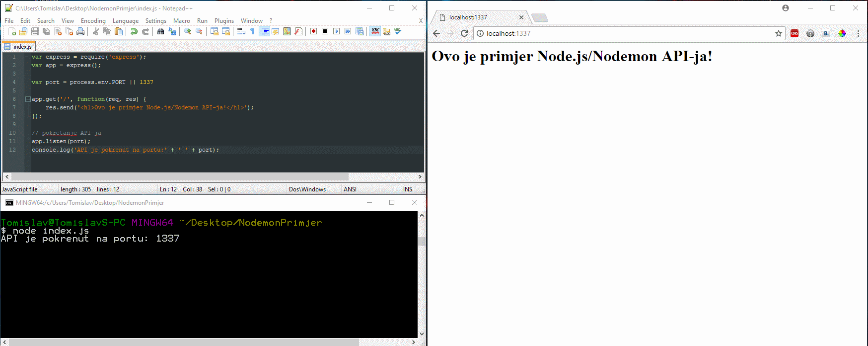Open a new Chrome tab
This screenshot has width=868, height=346.
pos(540,18)
